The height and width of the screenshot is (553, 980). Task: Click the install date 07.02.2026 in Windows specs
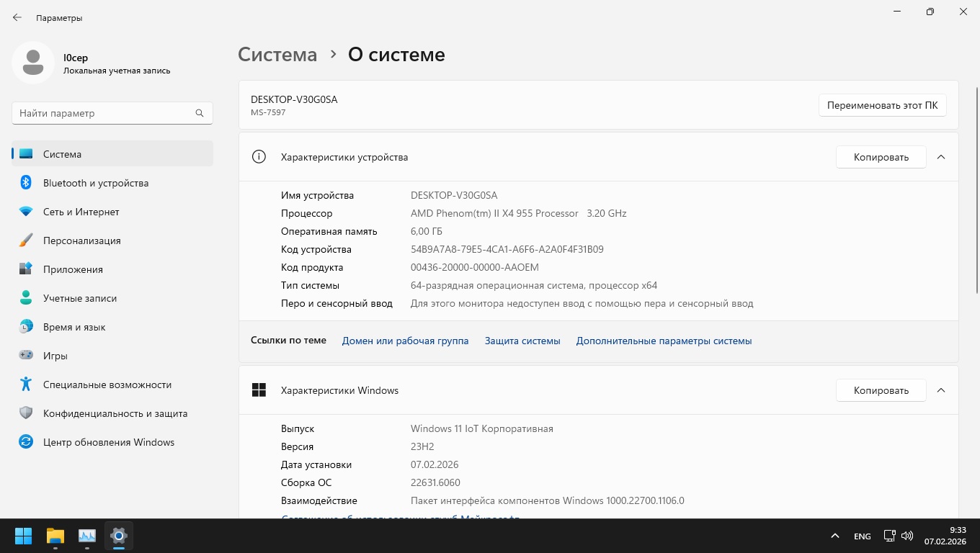pos(435,464)
